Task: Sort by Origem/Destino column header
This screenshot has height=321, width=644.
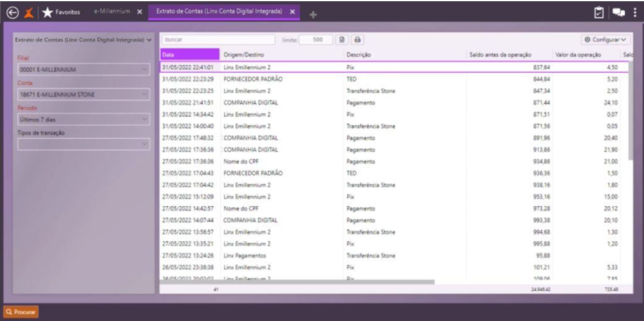Action: [x=282, y=54]
